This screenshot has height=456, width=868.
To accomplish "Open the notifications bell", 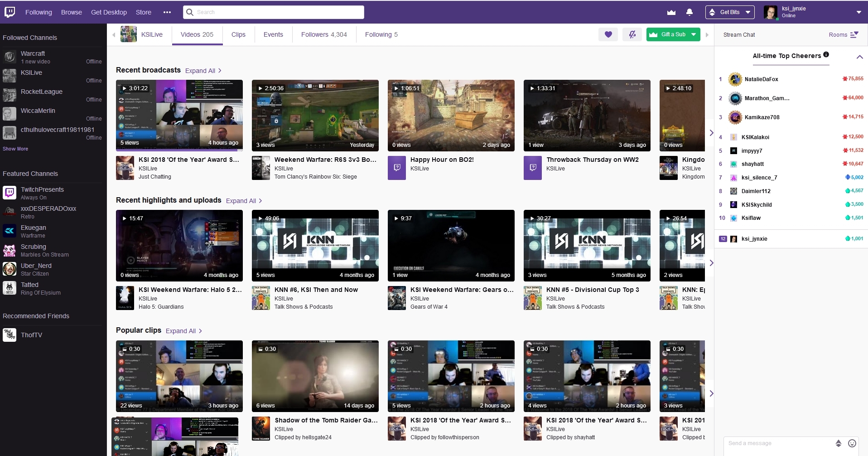I will point(690,12).
